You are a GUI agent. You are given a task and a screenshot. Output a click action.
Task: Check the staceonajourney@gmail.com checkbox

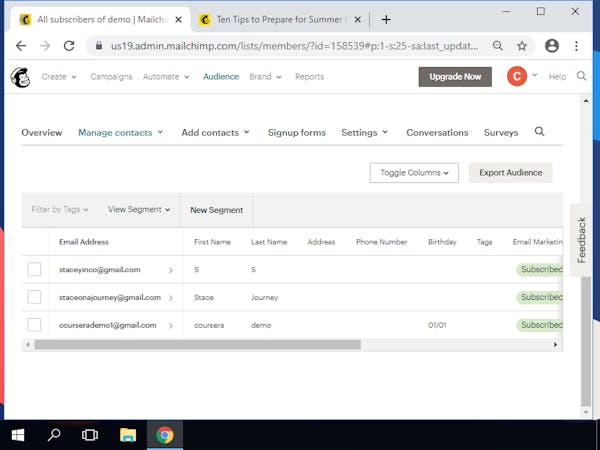[34, 297]
